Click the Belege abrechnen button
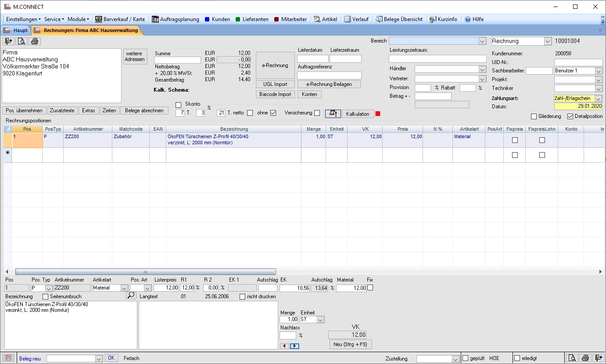Image resolution: width=606 pixels, height=364 pixels. coord(144,111)
